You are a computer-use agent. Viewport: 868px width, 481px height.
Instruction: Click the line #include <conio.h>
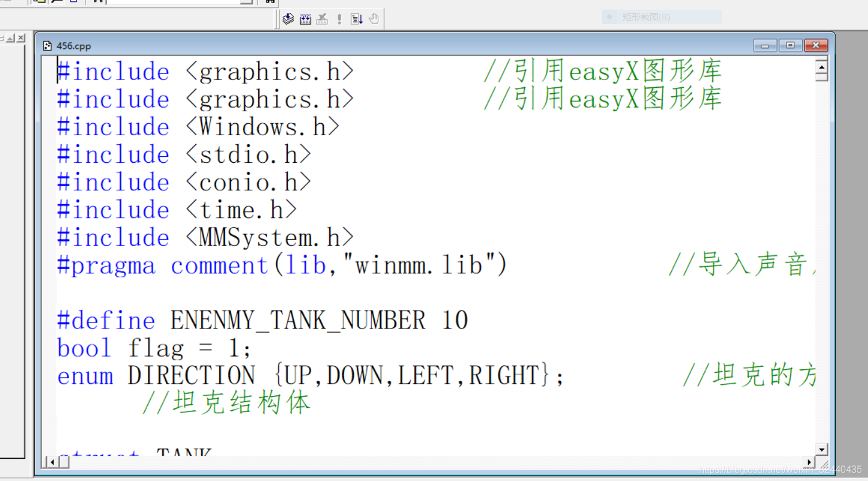coord(184,182)
